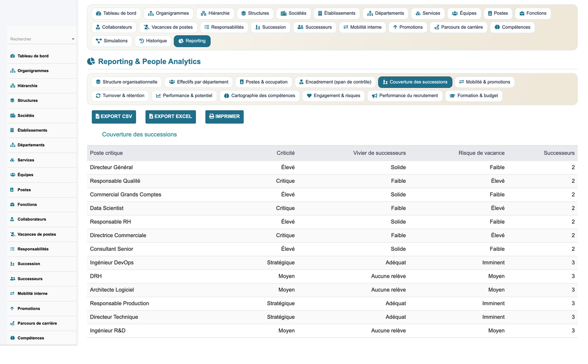Click the Postes badge icon in sidebar

[x=12, y=190]
